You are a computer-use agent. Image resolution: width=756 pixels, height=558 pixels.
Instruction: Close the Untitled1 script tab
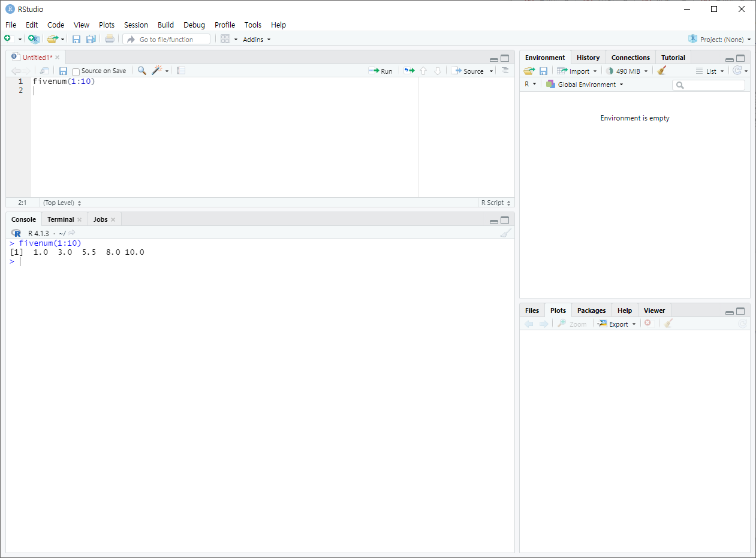[58, 58]
